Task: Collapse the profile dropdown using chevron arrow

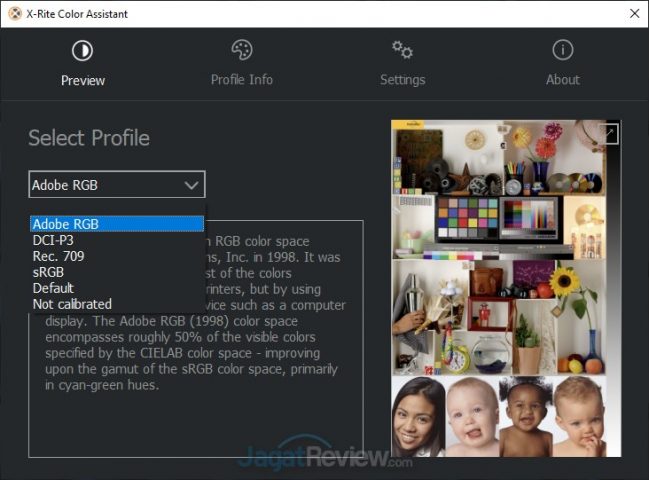Action: pos(191,185)
